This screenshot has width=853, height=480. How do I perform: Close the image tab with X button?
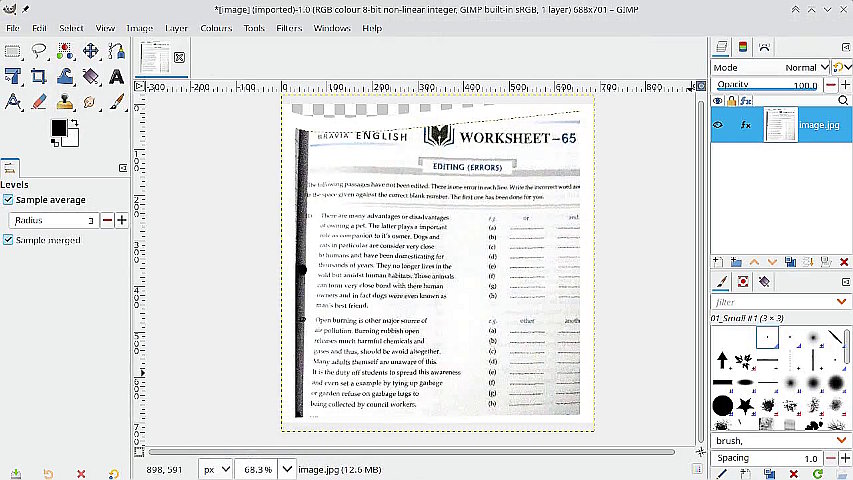[180, 57]
